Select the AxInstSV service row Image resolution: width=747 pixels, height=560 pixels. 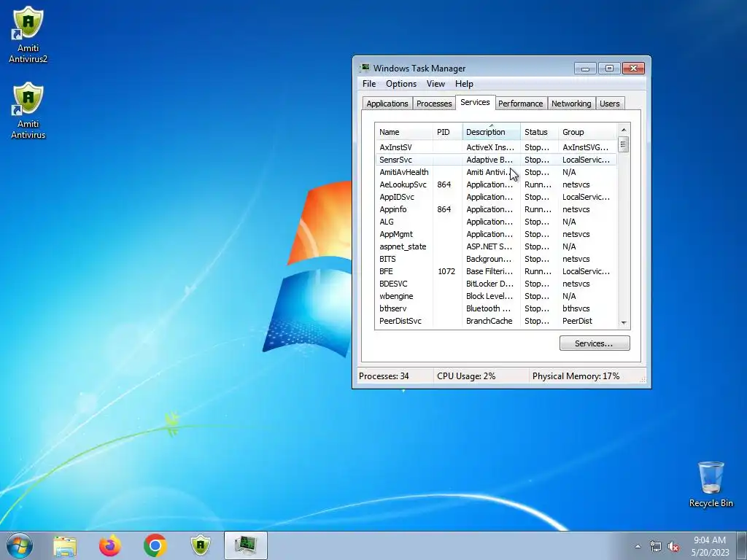click(496, 147)
